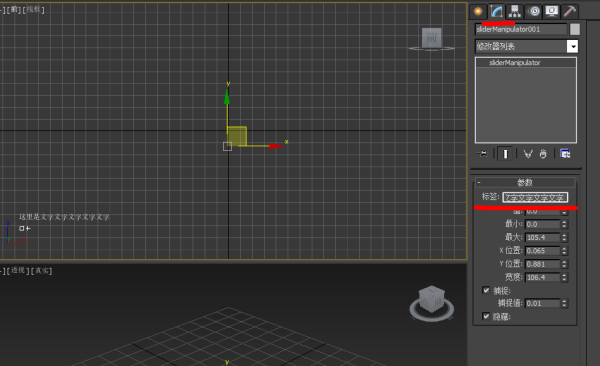The image size is (600, 366).
Task: Click the object color swatch
Action: pyautogui.click(x=575, y=29)
